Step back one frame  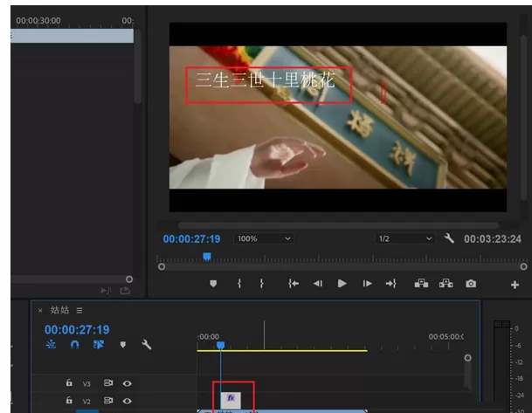point(318,284)
